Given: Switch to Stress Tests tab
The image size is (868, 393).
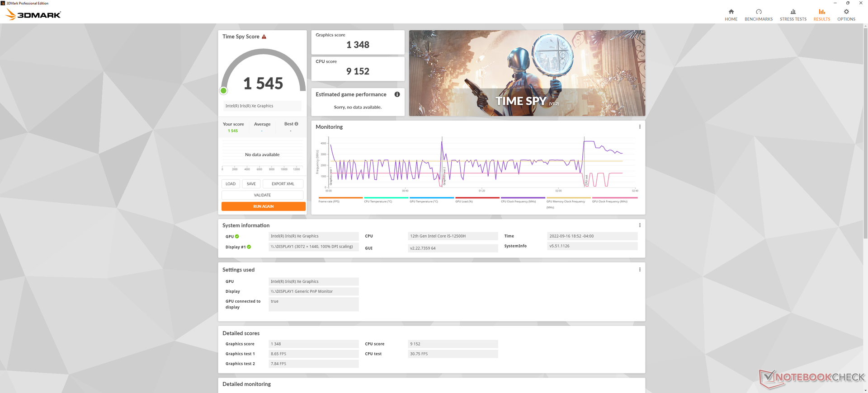Looking at the screenshot, I should click(793, 15).
